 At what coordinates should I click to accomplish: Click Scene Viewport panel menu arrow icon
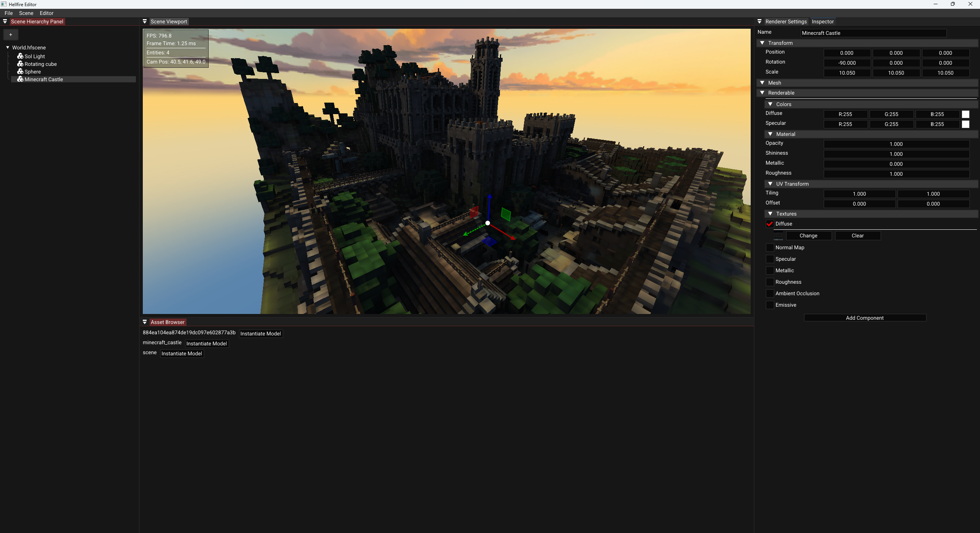(x=145, y=21)
